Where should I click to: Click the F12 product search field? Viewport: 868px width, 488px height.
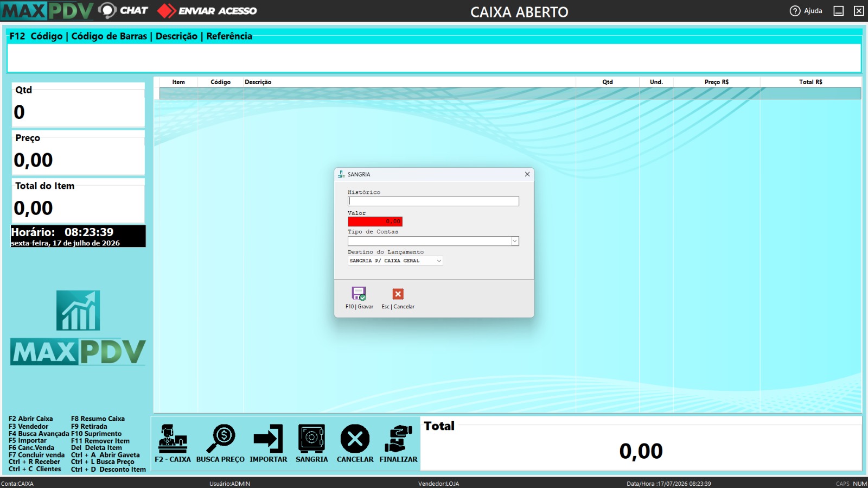(x=434, y=58)
